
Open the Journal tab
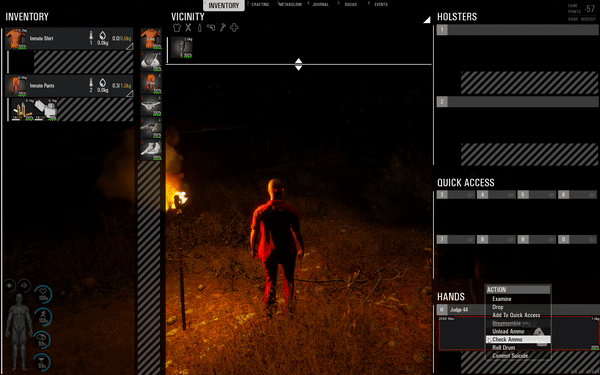[x=320, y=5]
